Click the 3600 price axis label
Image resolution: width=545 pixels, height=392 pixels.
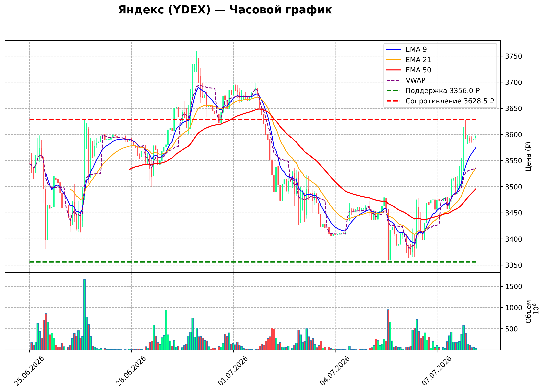(514, 135)
